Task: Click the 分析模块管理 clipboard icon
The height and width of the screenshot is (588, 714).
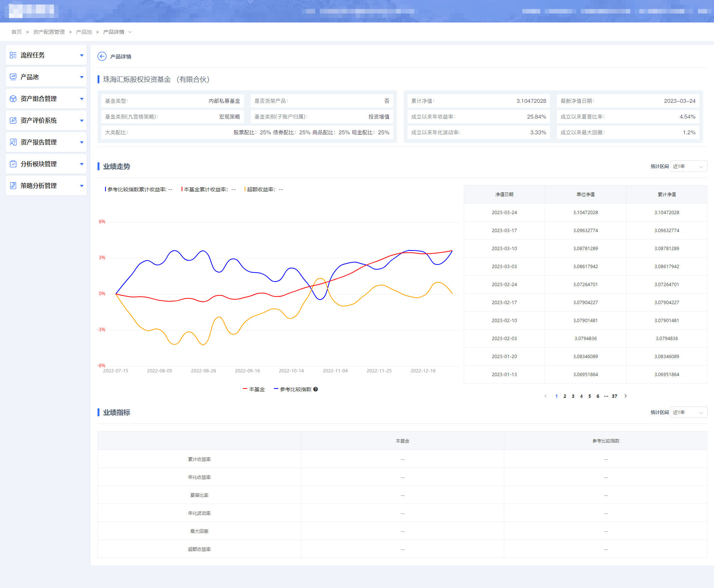Action: 13,164
